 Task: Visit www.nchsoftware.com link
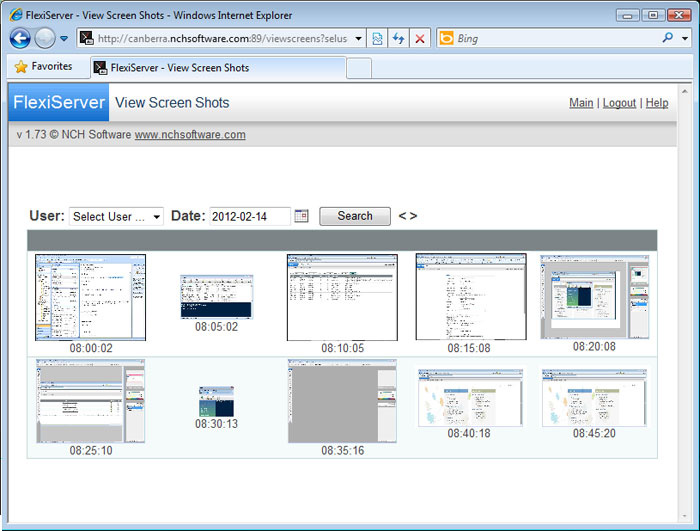pyautogui.click(x=190, y=134)
